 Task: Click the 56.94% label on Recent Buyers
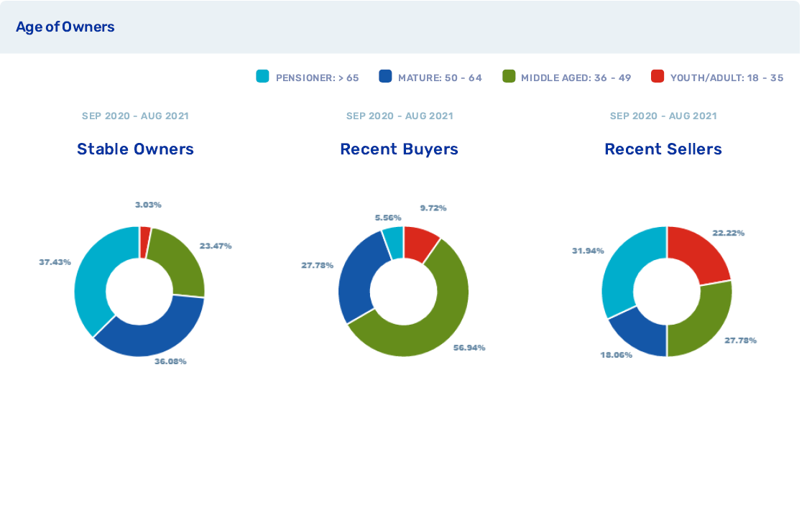tap(469, 348)
